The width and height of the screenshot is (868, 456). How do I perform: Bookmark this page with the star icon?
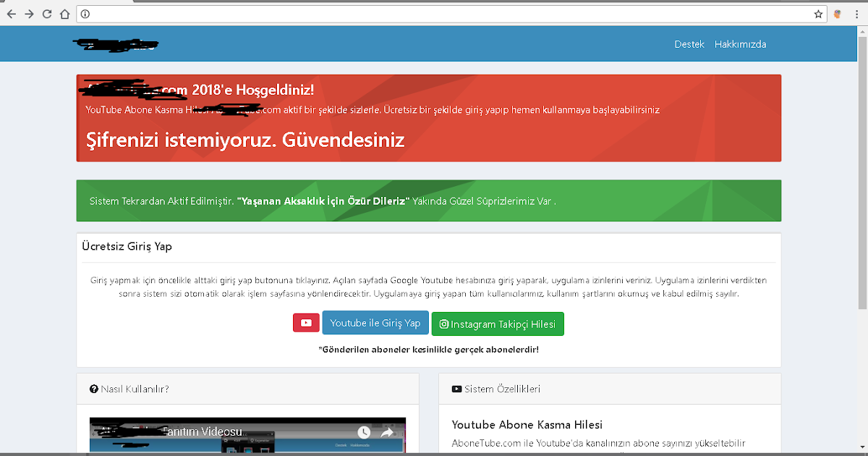(818, 14)
